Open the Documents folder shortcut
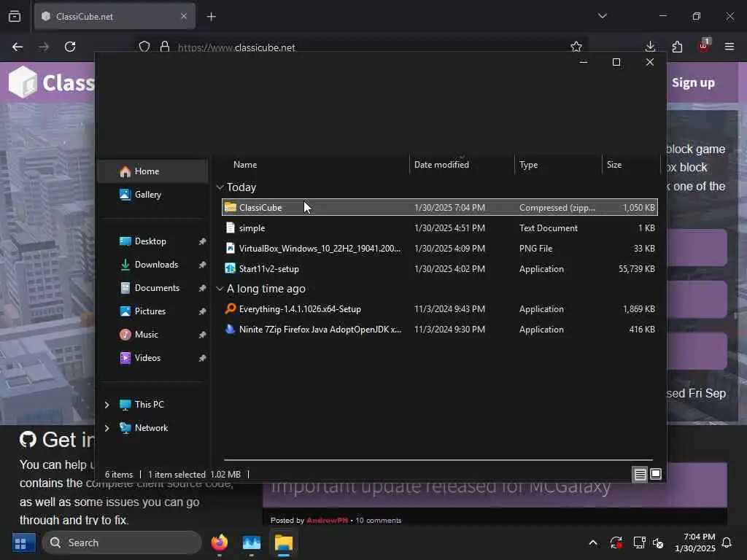747x560 pixels. [157, 287]
